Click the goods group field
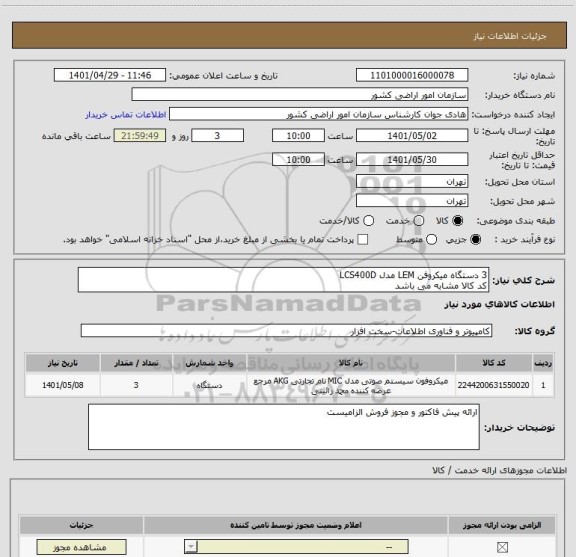The width and height of the screenshot is (576, 557). (286, 331)
